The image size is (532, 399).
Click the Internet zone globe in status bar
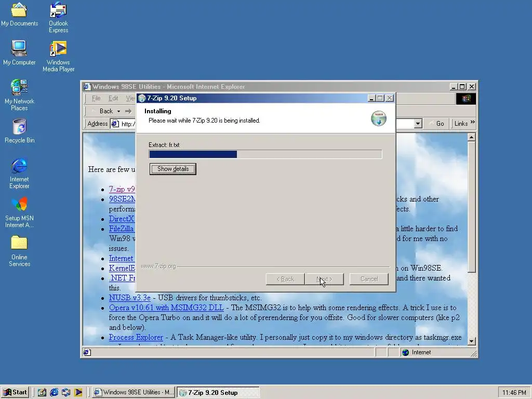(405, 353)
